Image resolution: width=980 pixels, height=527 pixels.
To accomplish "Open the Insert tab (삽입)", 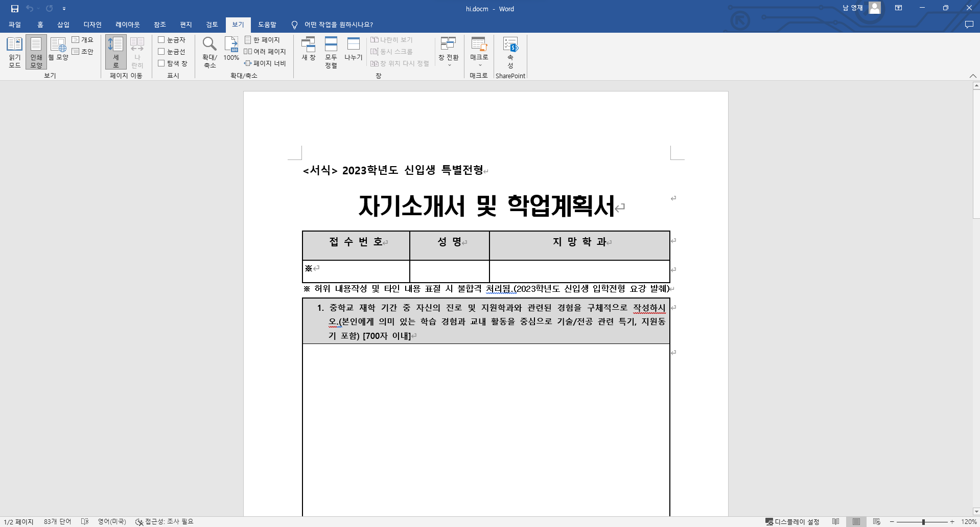I will 63,25.
